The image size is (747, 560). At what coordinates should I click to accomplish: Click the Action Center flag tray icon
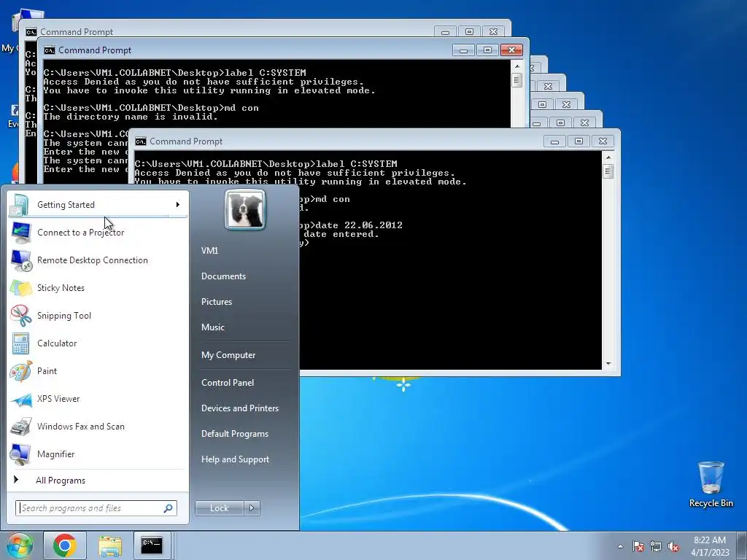(638, 546)
